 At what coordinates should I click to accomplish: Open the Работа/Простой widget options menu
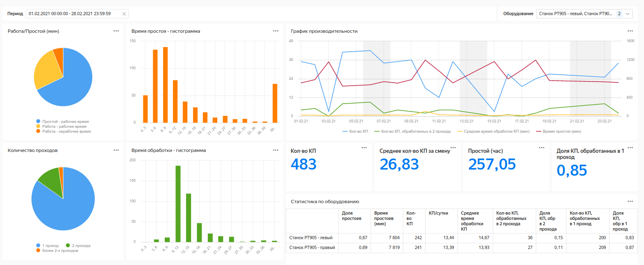coord(116,31)
